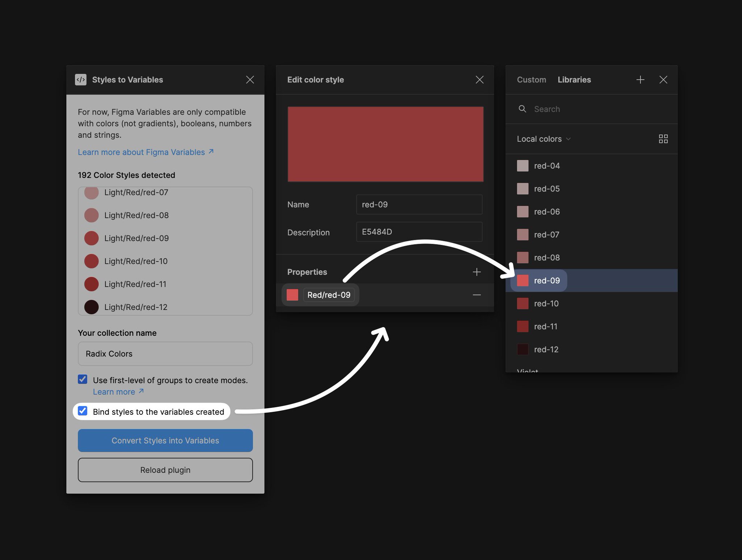
Task: Click Convert Styles into Variables
Action: (x=165, y=440)
